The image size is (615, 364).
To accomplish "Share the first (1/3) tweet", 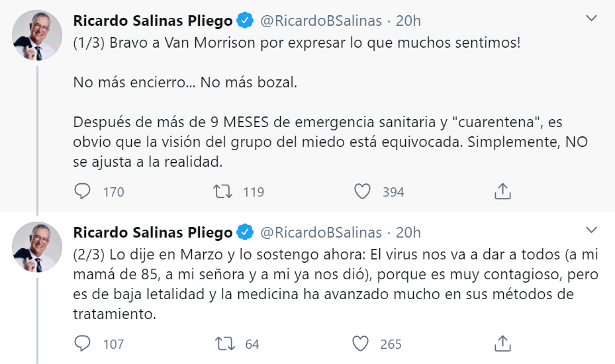I will click(x=502, y=192).
